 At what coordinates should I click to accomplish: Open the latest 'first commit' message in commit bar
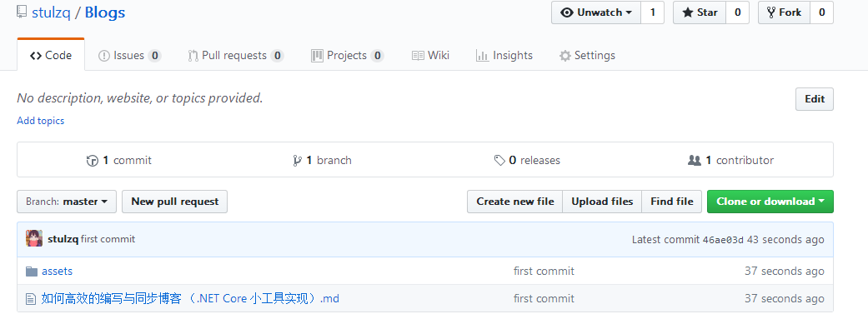point(108,239)
